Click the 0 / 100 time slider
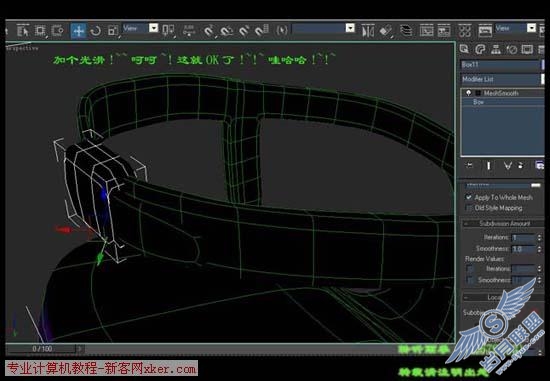The image size is (550, 381). point(41,349)
